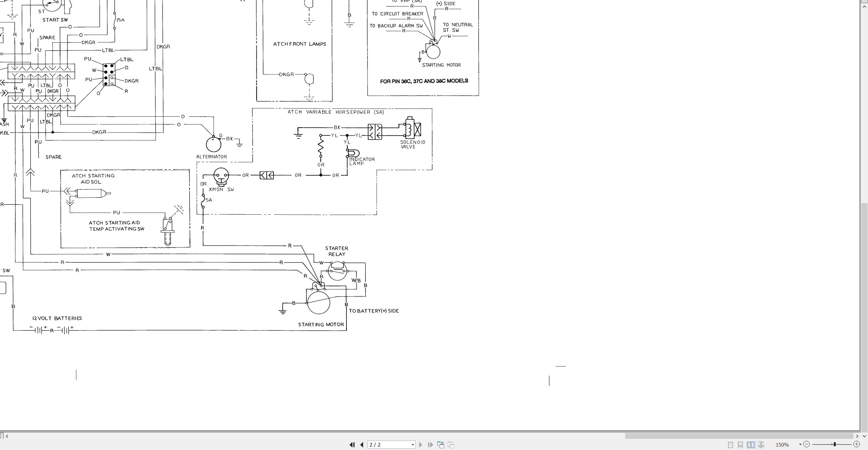This screenshot has height=450, width=868.
Task: Click the 12 VOLT BATTERIES label
Action: [x=57, y=318]
